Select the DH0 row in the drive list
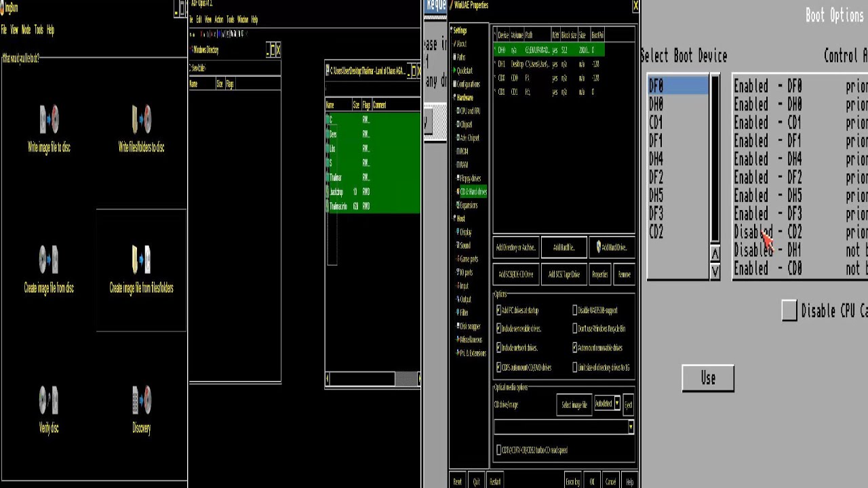The width and height of the screenshot is (868, 488). pyautogui.click(x=549, y=50)
